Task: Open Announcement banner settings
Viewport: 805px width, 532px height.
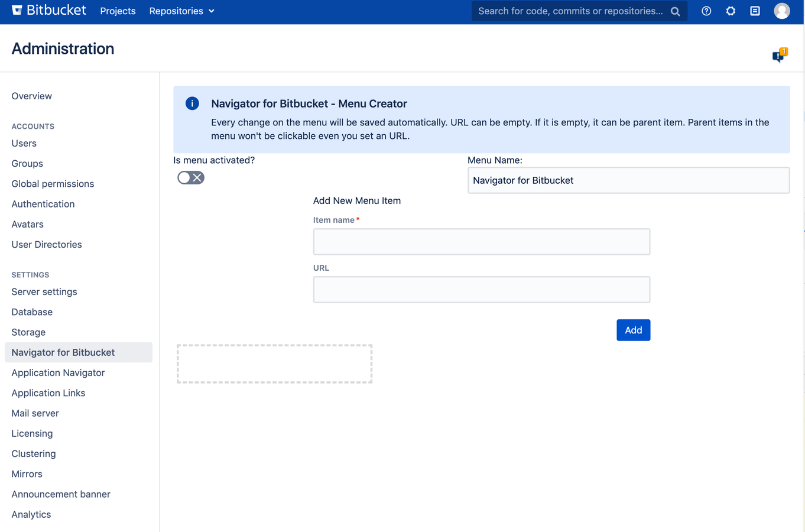Action: tap(61, 494)
